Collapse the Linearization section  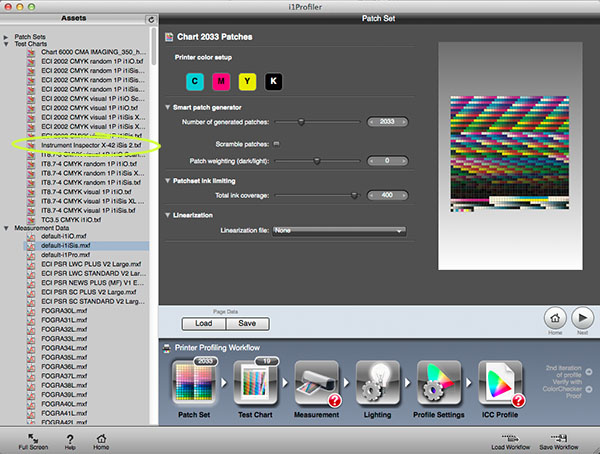(x=168, y=215)
